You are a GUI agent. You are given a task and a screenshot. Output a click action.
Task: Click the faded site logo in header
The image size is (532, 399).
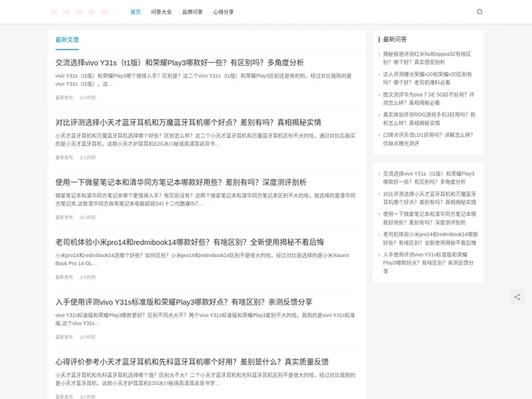click(x=79, y=12)
